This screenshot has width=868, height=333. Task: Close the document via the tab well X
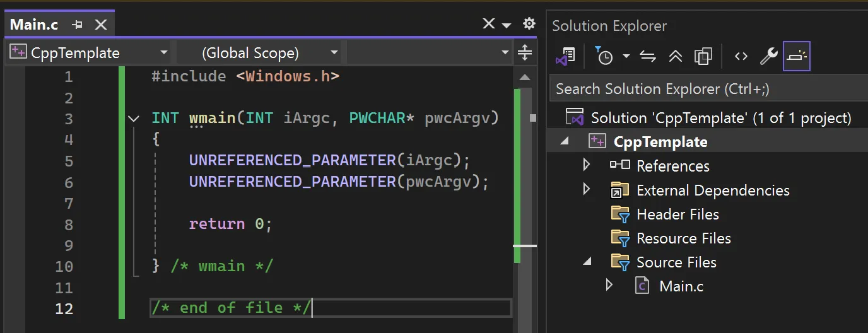pos(489,24)
